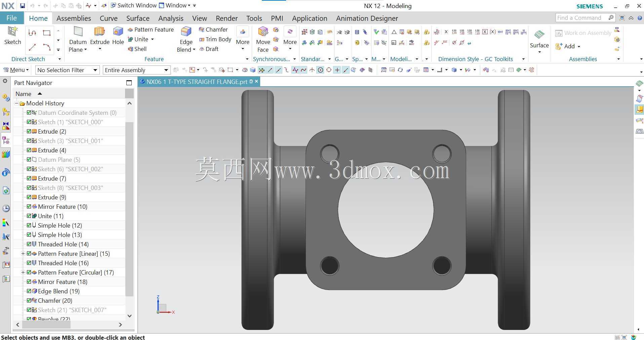Click the search icon in Find a Command
Screen dimensions: 644x340
click(x=611, y=18)
